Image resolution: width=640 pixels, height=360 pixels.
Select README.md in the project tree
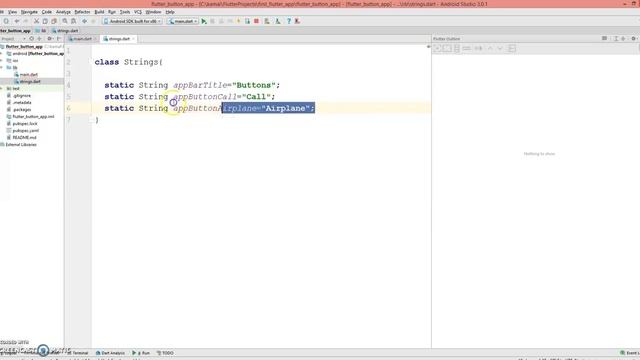tap(24, 138)
